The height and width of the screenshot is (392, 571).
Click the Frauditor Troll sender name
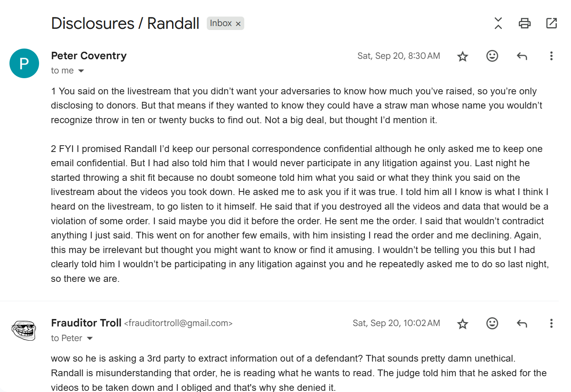[x=86, y=323]
